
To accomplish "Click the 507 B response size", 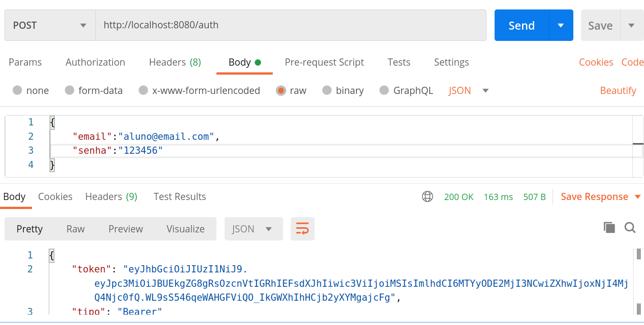I will tap(534, 196).
